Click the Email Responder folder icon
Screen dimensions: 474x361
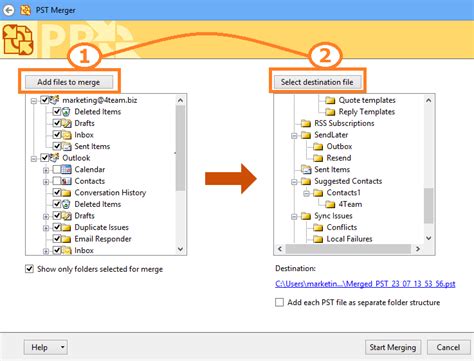coord(66,239)
